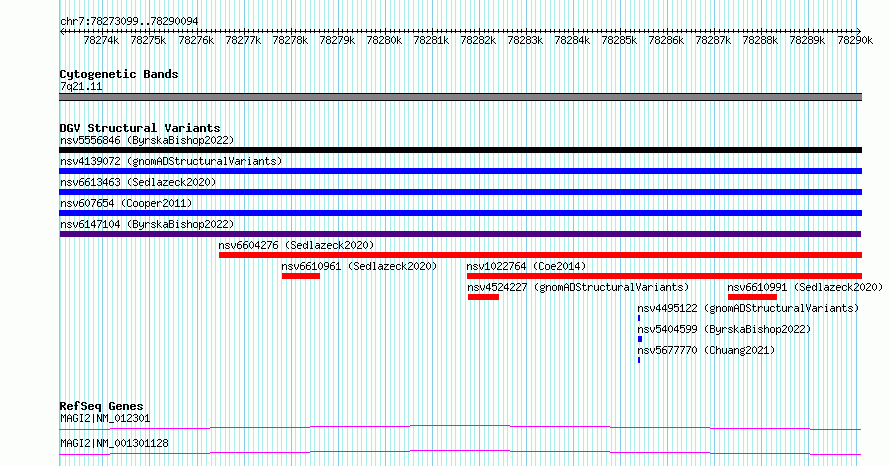The height and width of the screenshot is (466, 890).
Task: Click the 78280k ruler tick label
Action: coord(384,40)
